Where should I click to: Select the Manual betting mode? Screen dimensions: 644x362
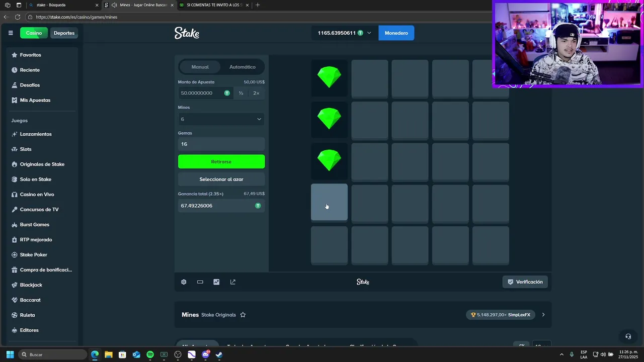pos(200,67)
